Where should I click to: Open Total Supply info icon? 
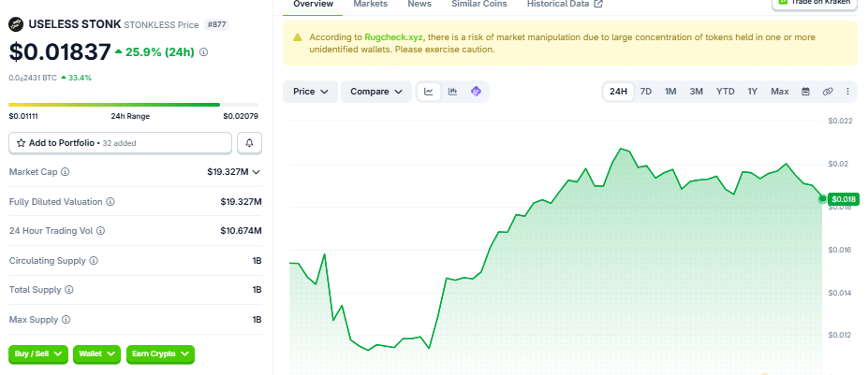pyautogui.click(x=68, y=290)
